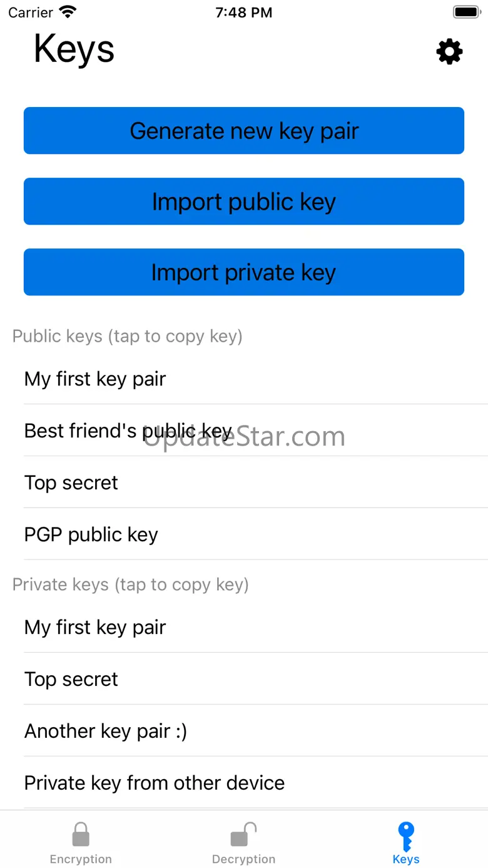Viewport: 488px width, 868px height.
Task: Switch to the Encryption tab label
Action: 81,859
